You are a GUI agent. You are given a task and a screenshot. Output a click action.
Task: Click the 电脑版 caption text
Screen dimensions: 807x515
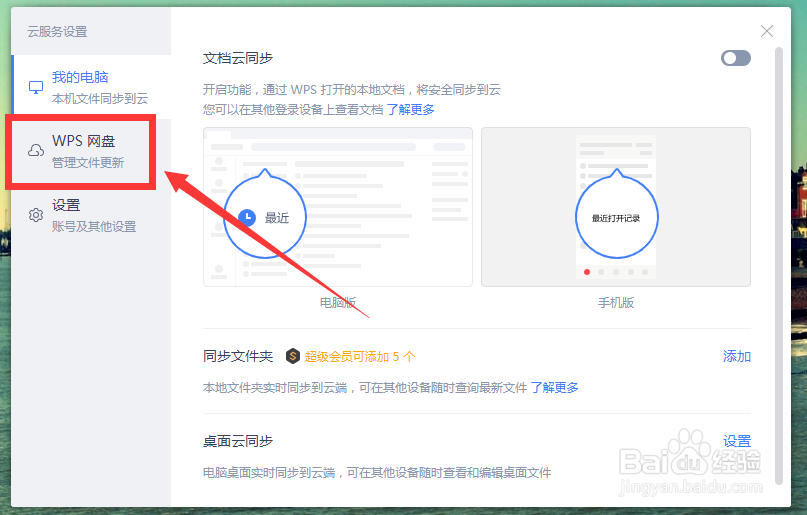pos(338,303)
